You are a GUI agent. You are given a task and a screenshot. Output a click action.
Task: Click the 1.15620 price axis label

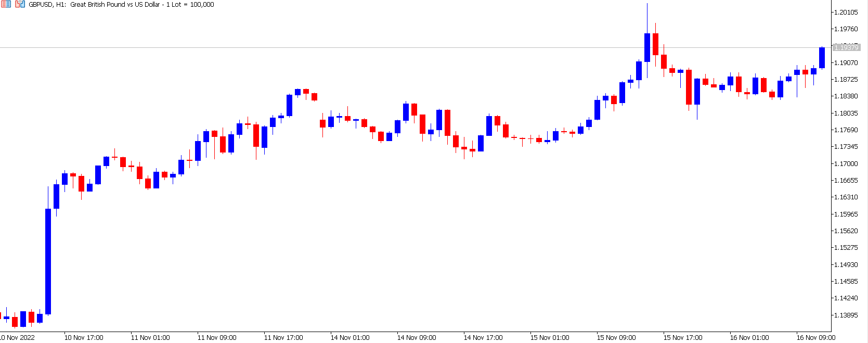846,231
